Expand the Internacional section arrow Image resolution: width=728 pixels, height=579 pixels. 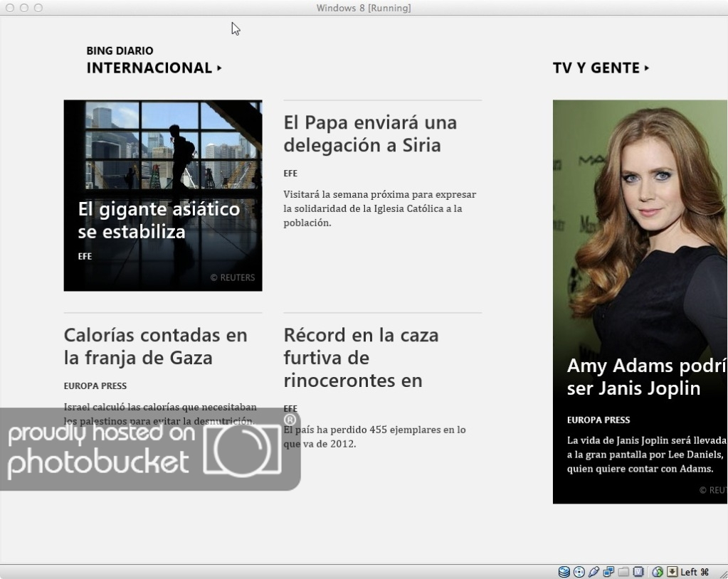(x=220, y=68)
